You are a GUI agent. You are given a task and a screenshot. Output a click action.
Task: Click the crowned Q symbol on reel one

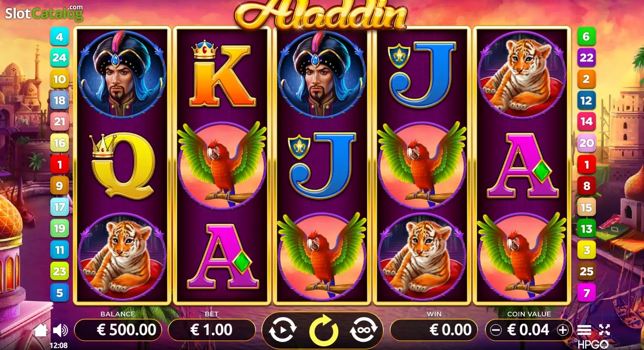[122, 166]
